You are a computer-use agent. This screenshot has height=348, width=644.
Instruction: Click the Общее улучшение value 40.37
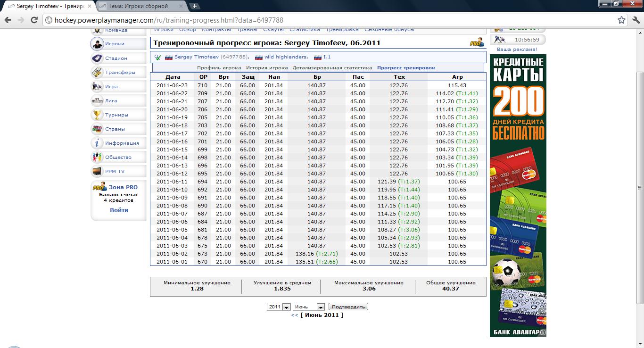click(451, 289)
